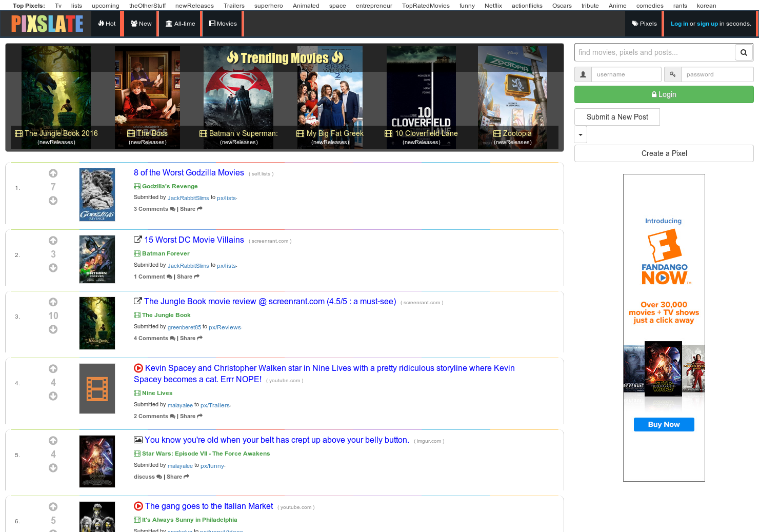Open the Batman v Superman trending poster
The height and width of the screenshot is (532, 759).
point(238,97)
